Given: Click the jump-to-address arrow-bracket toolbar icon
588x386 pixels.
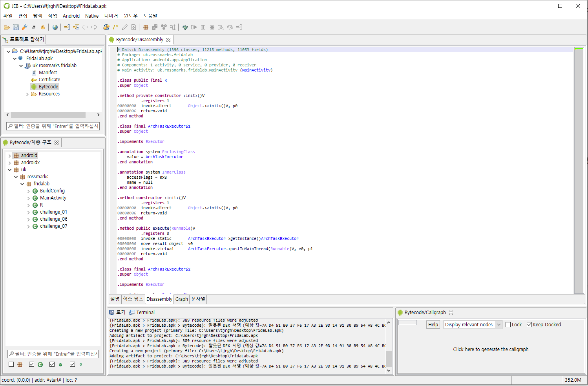Looking at the screenshot, I should [x=67, y=27].
